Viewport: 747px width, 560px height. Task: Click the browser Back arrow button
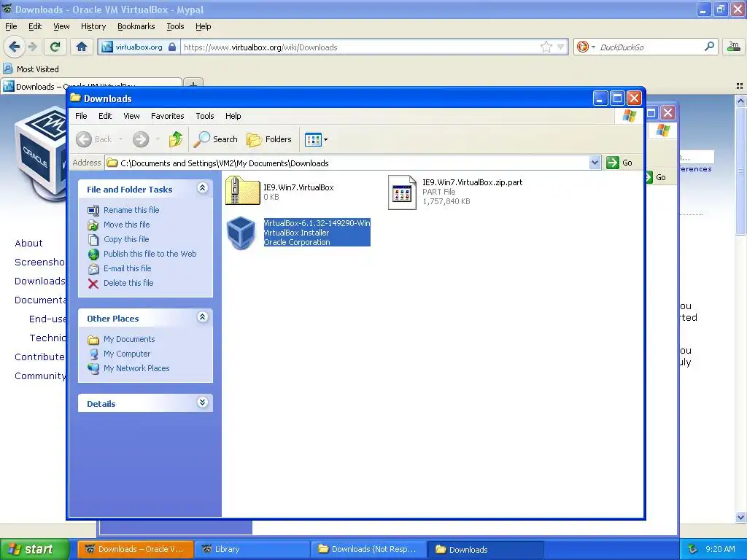14,47
